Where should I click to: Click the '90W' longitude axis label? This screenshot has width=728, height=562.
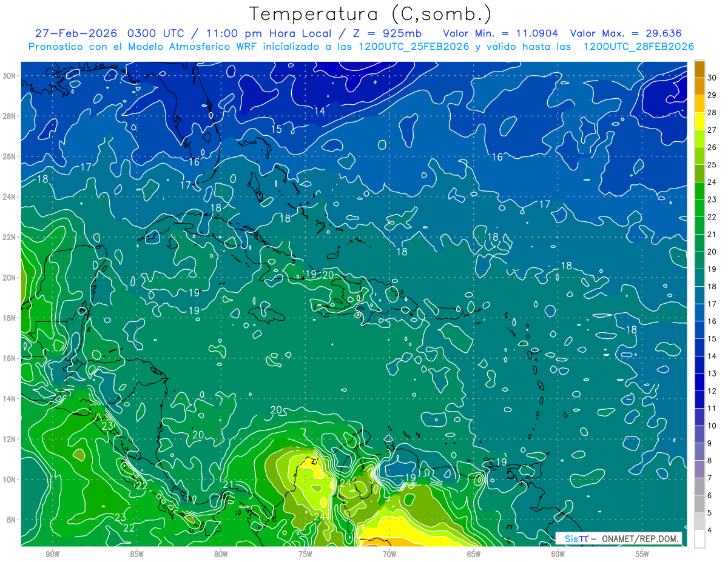click(x=52, y=555)
